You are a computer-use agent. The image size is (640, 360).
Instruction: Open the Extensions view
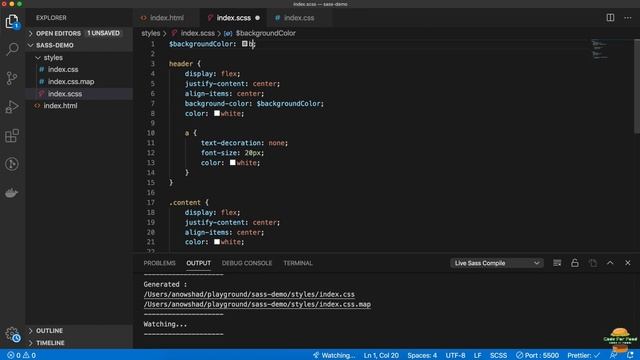[12, 136]
